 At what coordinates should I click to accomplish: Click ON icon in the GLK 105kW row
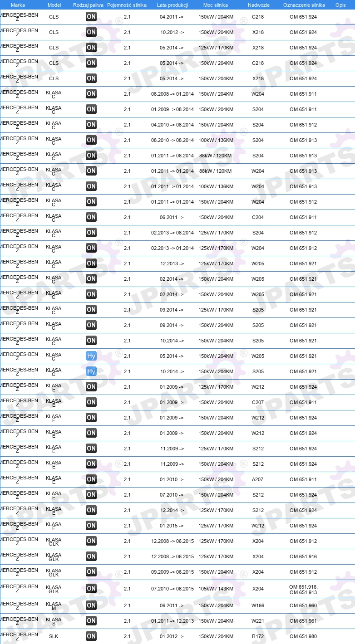91,589
